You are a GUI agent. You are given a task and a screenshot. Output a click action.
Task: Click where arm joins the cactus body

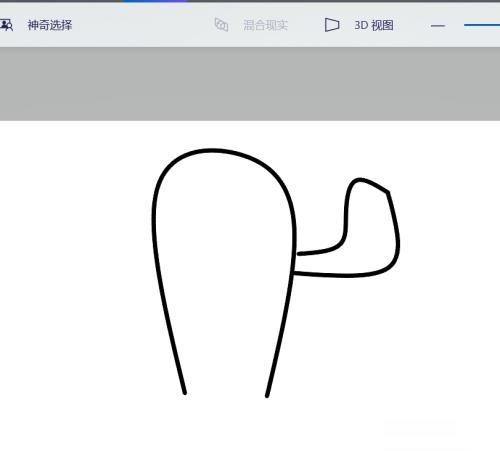pos(295,263)
